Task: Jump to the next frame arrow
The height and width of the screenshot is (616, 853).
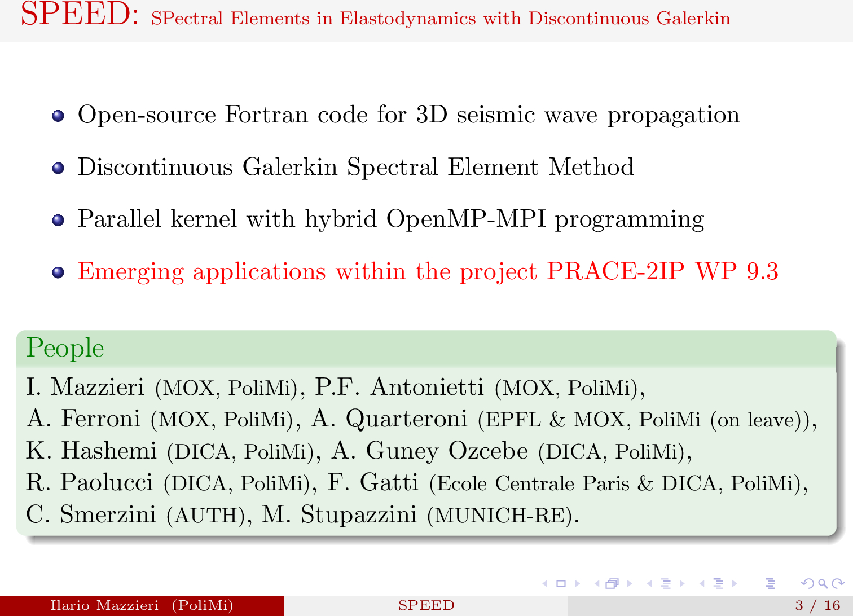Action: click(x=630, y=583)
